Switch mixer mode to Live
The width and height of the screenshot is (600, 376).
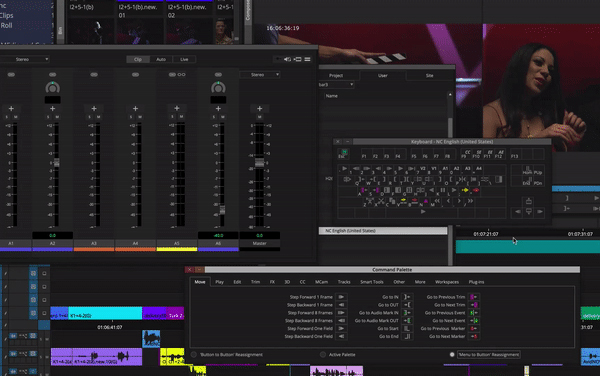(184, 59)
